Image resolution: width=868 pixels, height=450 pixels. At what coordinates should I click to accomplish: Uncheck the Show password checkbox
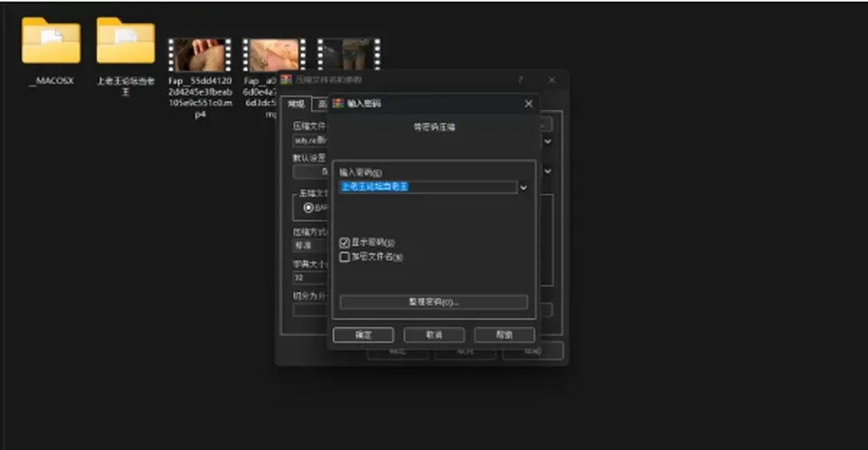point(344,242)
